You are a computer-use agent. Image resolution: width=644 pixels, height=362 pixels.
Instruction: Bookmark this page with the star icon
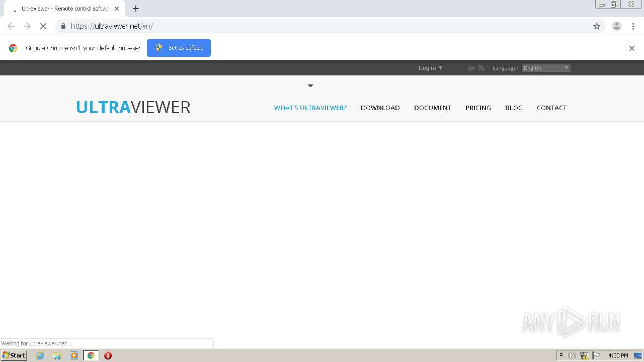597,26
